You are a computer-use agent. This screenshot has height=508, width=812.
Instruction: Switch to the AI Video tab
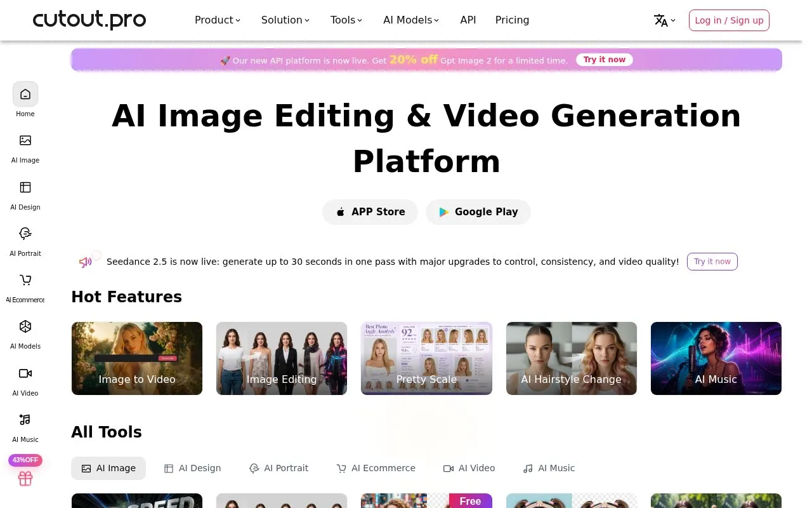tap(469, 469)
